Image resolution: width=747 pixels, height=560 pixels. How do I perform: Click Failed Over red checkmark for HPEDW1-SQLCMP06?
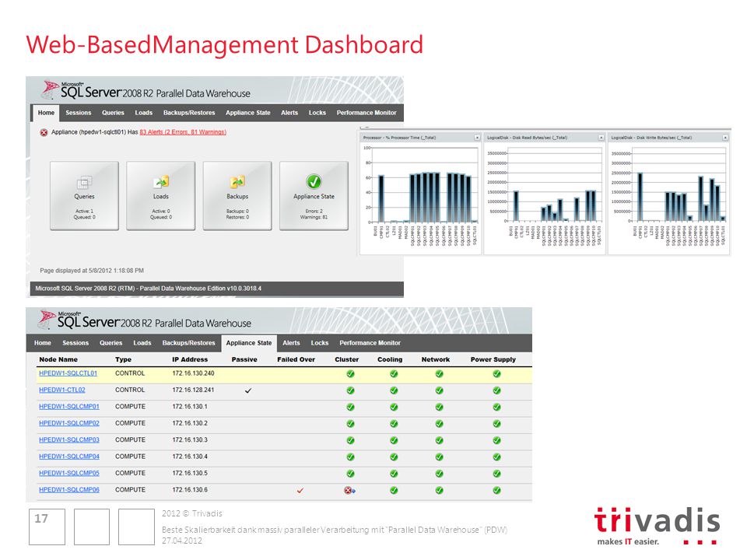pos(300,491)
